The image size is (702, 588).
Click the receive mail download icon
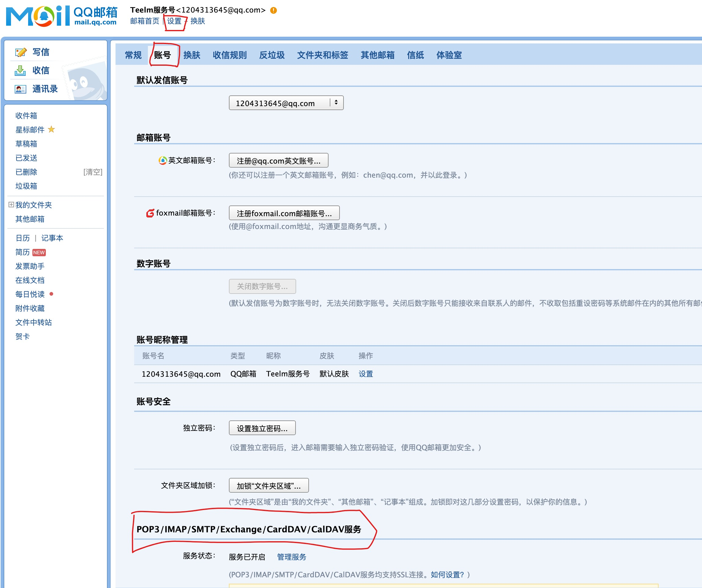pos(20,71)
